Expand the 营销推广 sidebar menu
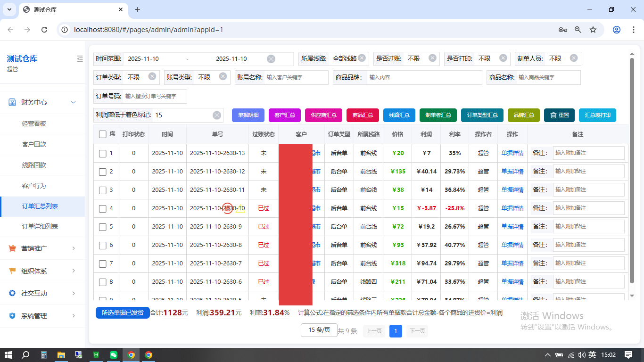The width and height of the screenshot is (644, 362). 42,248
